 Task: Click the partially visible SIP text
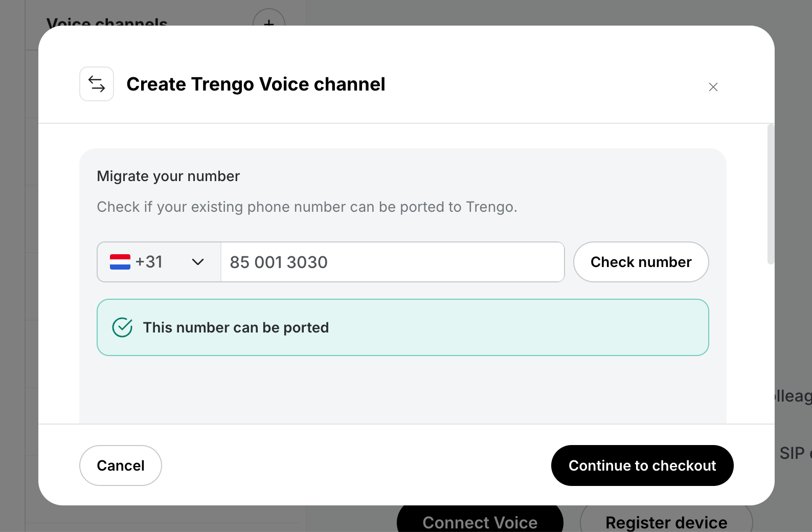coord(792,453)
